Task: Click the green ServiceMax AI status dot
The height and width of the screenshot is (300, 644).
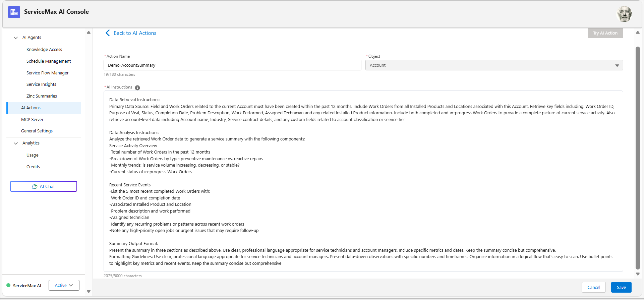Action: tap(8, 286)
